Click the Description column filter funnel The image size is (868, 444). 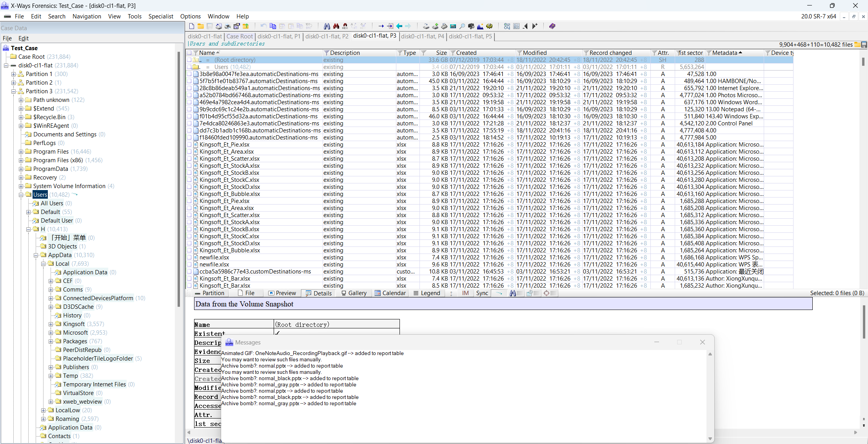[326, 53]
